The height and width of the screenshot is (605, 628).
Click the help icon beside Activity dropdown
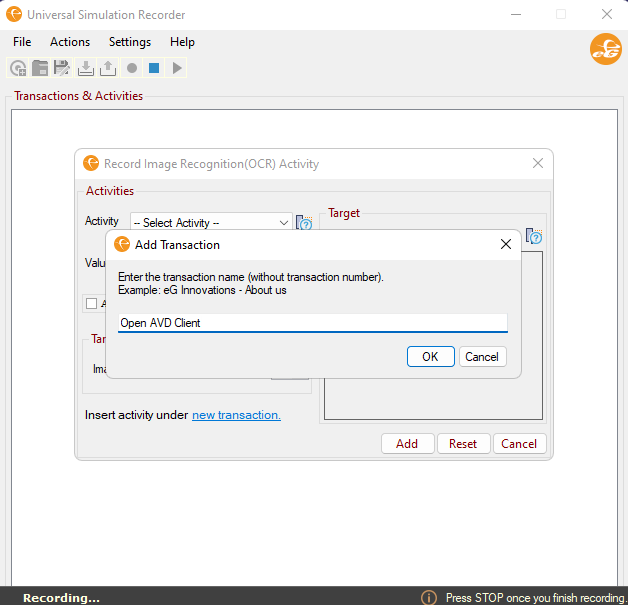(x=305, y=223)
